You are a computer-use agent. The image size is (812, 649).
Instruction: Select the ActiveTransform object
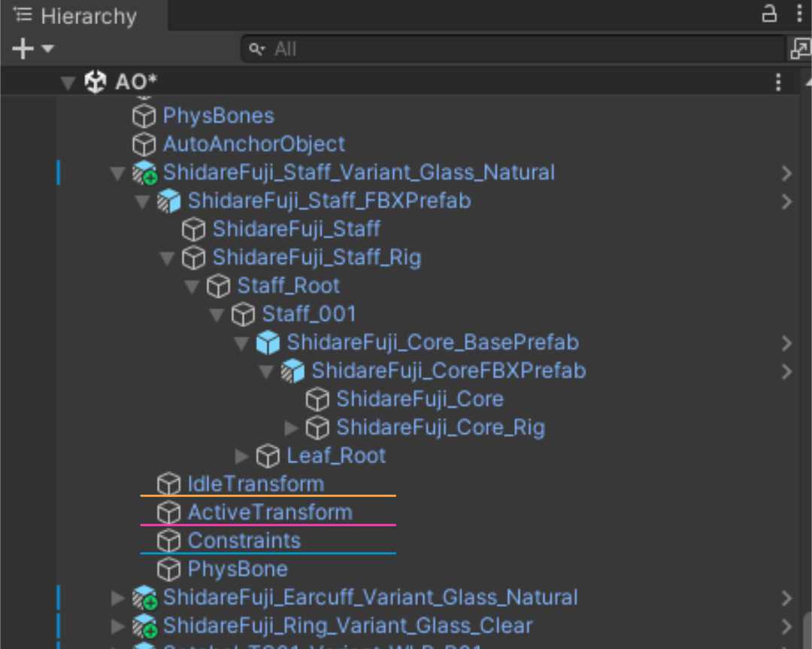pos(269,512)
